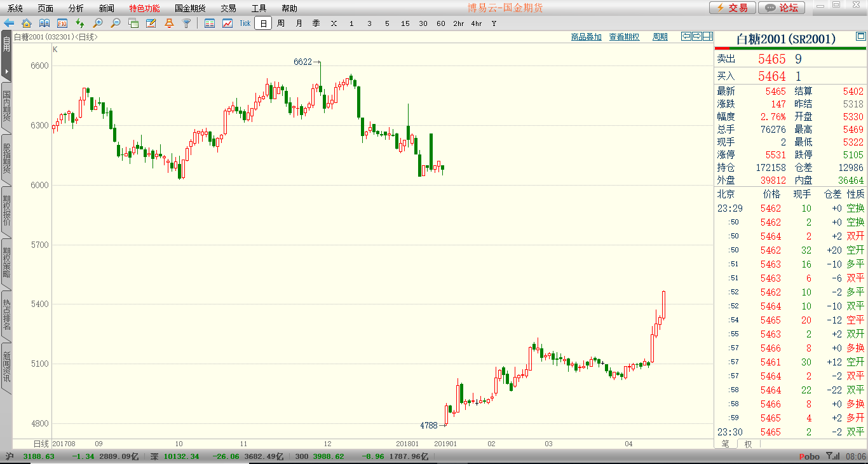The width and height of the screenshot is (868, 464).
Task: Click the 交易 trade button
Action: pyautogui.click(x=733, y=8)
